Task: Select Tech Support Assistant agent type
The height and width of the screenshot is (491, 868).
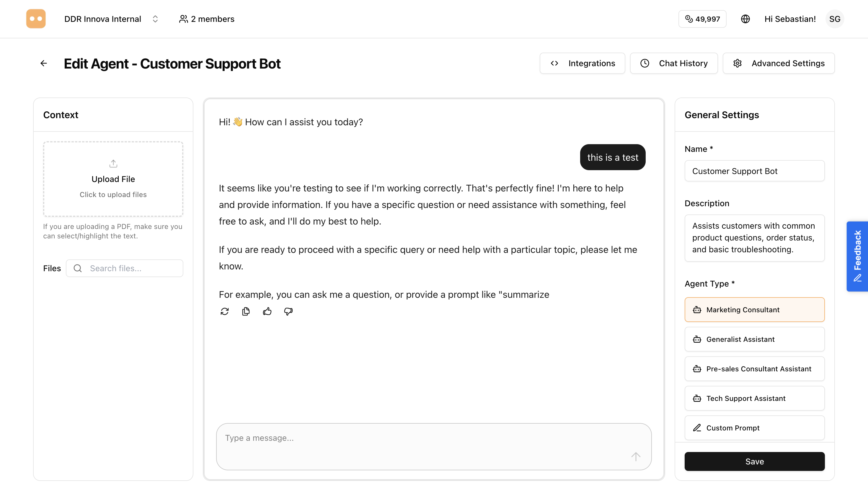Action: point(754,398)
